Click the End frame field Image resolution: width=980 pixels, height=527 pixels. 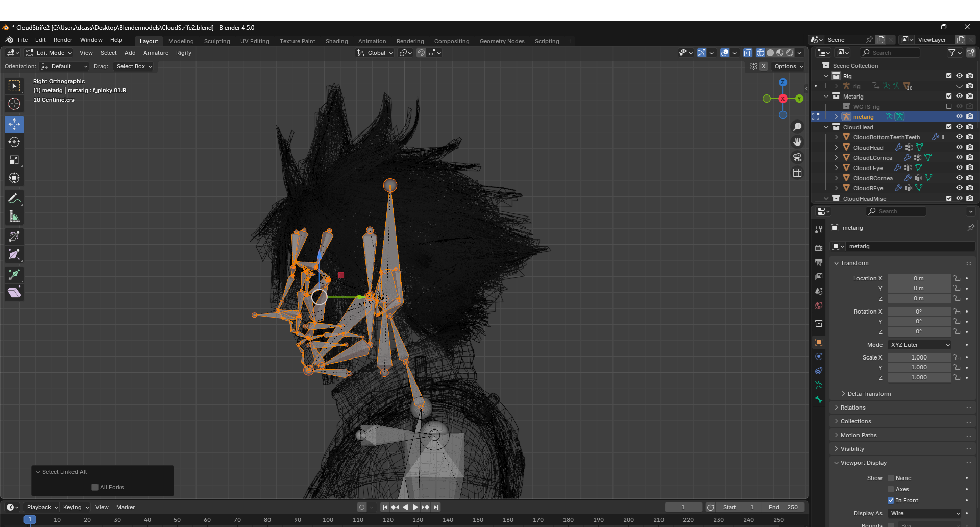(x=783, y=507)
